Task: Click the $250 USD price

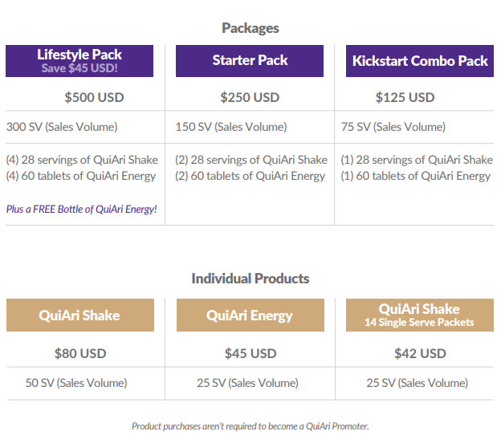Action: [x=250, y=97]
